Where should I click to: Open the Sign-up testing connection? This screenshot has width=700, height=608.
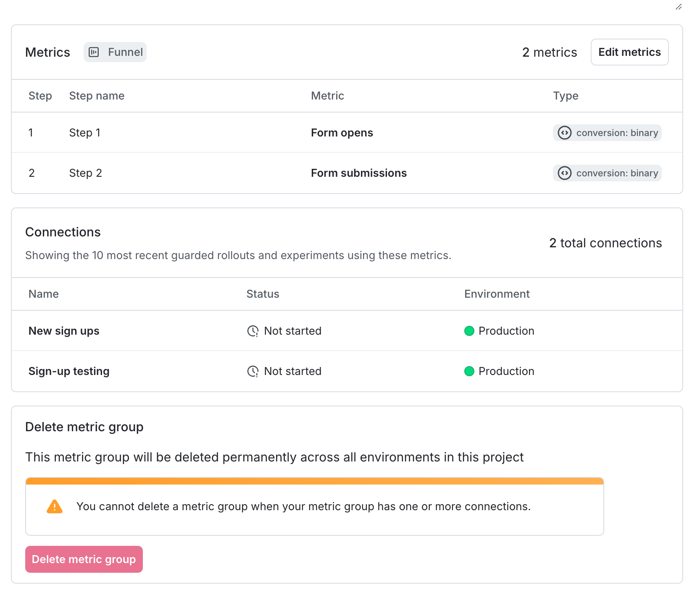[69, 371]
